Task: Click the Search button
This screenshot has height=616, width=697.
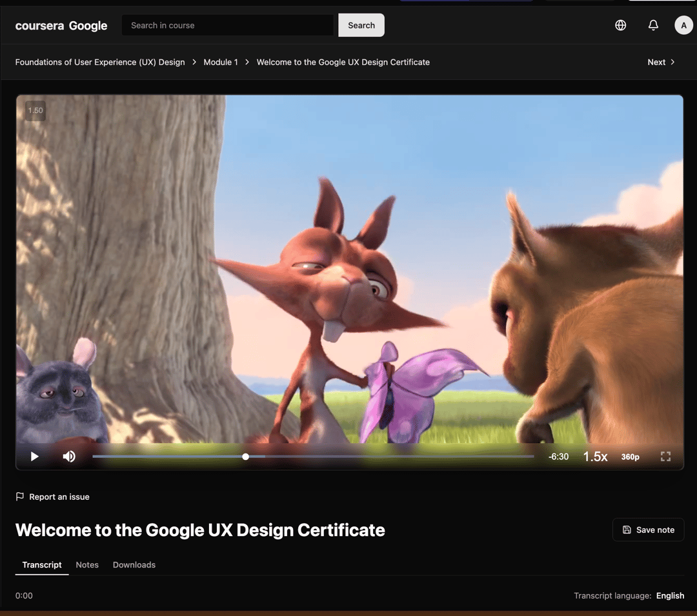Action: [361, 25]
